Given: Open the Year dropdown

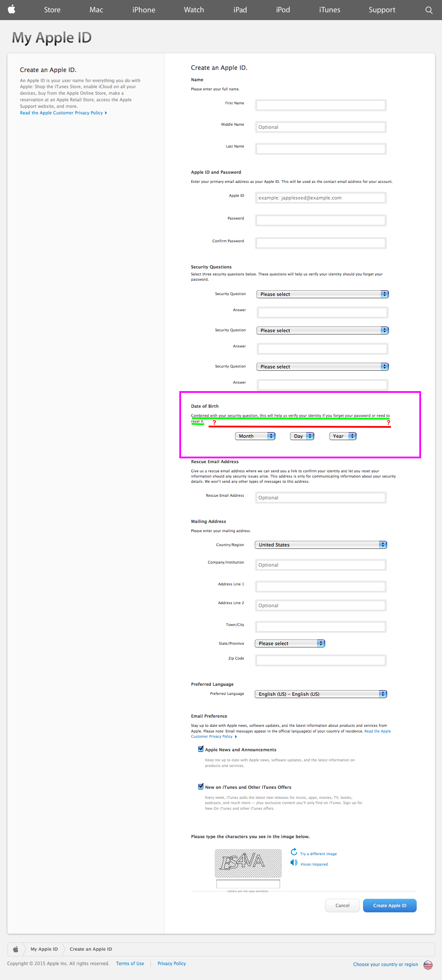Looking at the screenshot, I should (343, 436).
